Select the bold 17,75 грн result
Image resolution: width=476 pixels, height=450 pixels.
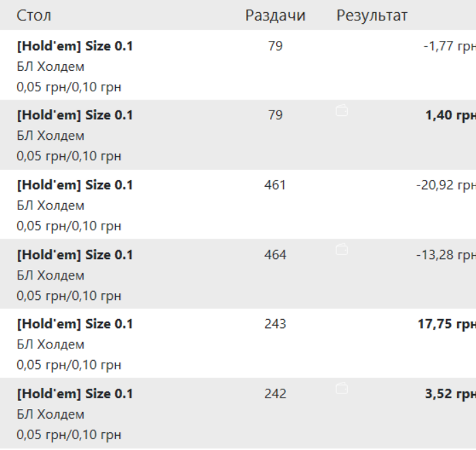447,324
